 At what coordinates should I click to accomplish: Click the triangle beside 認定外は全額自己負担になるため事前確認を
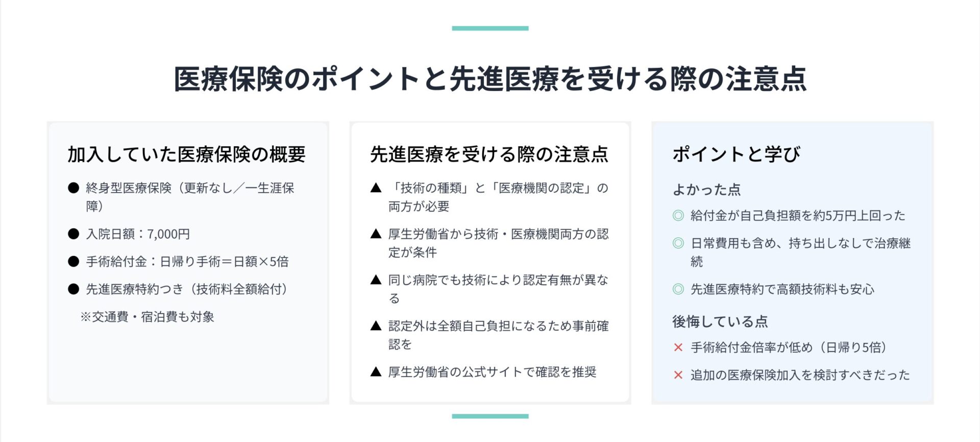[x=376, y=326]
